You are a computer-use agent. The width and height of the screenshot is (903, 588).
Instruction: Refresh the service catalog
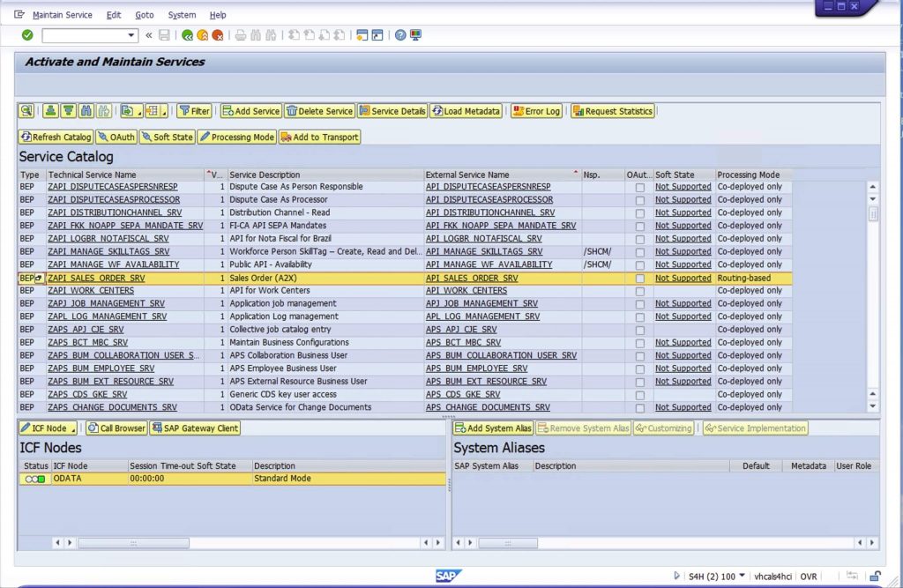click(x=55, y=137)
